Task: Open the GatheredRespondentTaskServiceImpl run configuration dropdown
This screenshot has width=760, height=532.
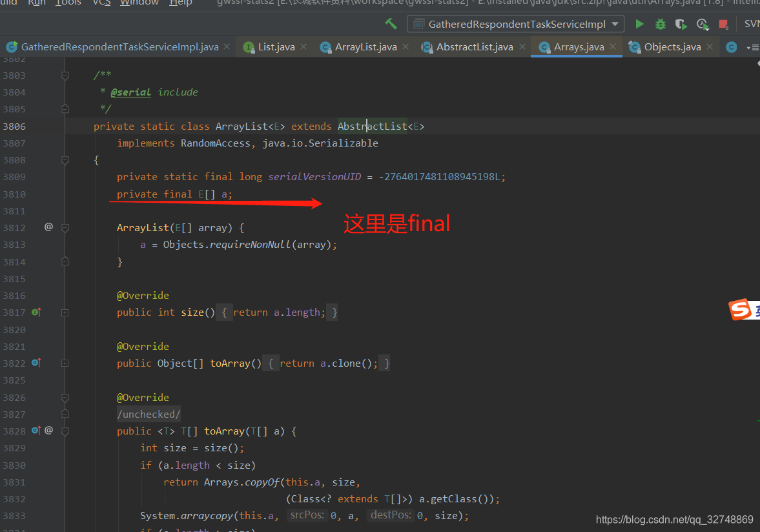Action: coord(515,24)
